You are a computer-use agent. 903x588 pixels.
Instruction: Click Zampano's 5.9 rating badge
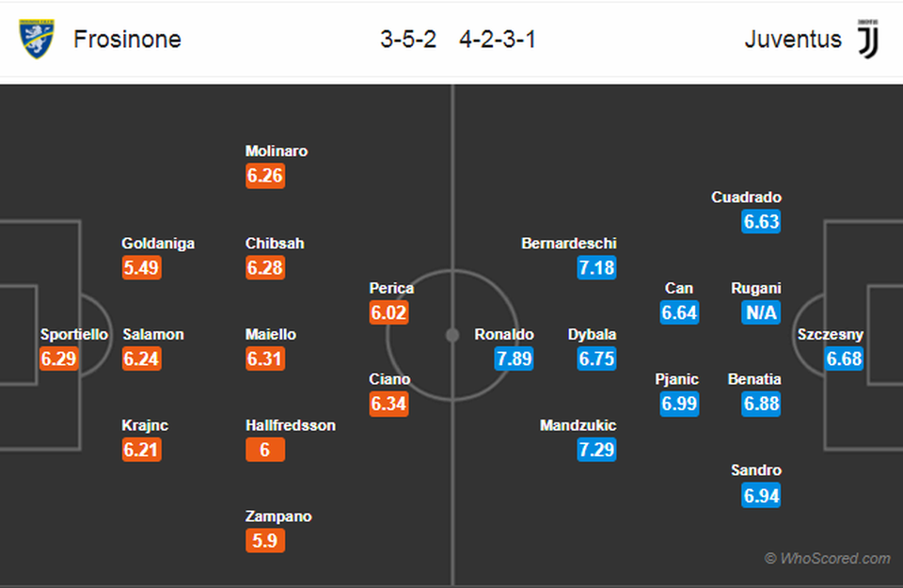[265, 541]
